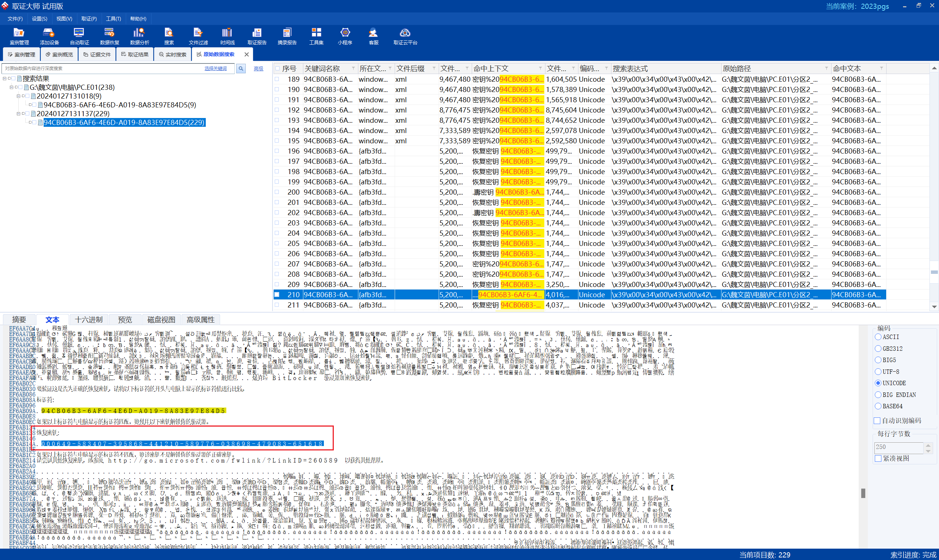Click the results table scroll-down arrow

click(x=934, y=307)
